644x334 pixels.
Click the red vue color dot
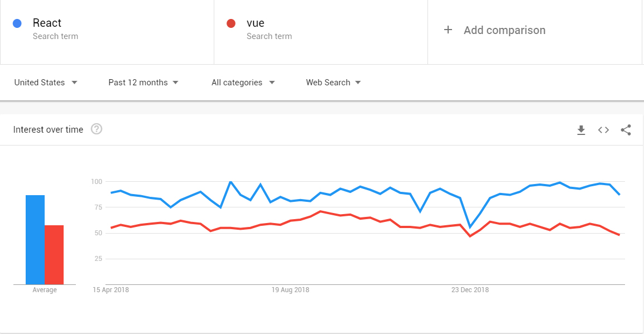[x=231, y=23]
